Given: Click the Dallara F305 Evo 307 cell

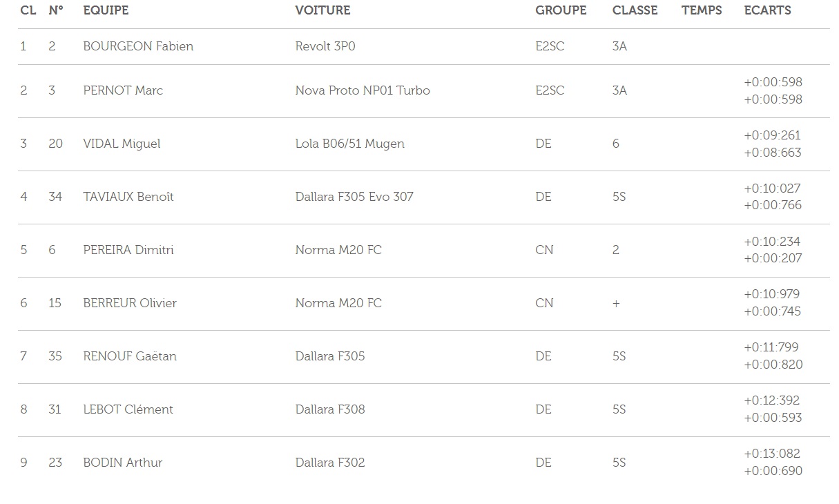Looking at the screenshot, I should click(354, 197).
